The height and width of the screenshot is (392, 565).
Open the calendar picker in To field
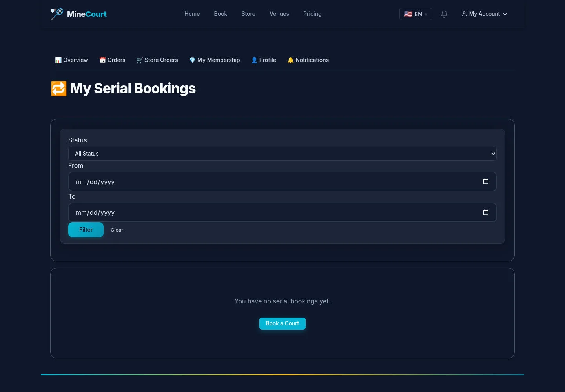tap(486, 212)
